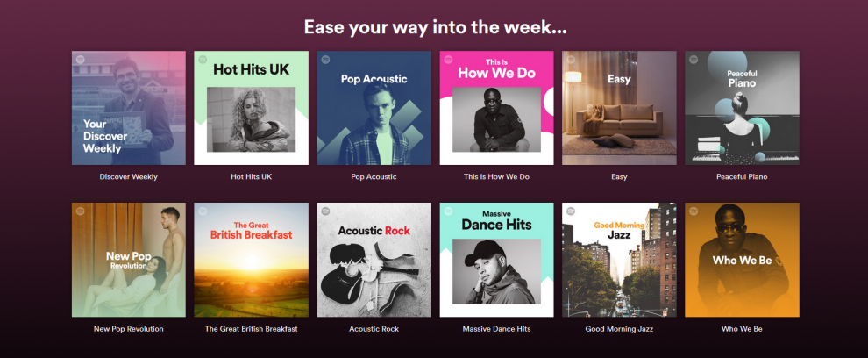The image size is (868, 358).
Task: Click the 'Massive Dance Hits' caption link
Action: [x=496, y=329]
